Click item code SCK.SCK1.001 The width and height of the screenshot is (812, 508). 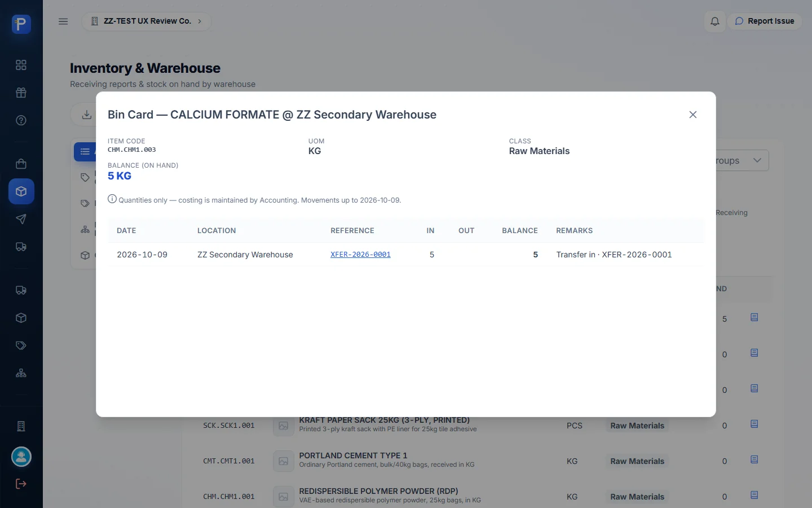tap(229, 426)
